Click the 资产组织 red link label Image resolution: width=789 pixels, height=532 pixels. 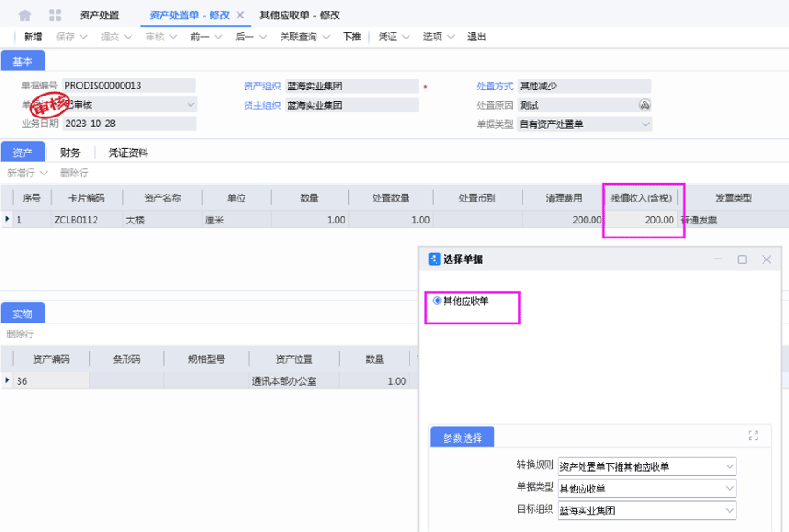pyautogui.click(x=262, y=86)
